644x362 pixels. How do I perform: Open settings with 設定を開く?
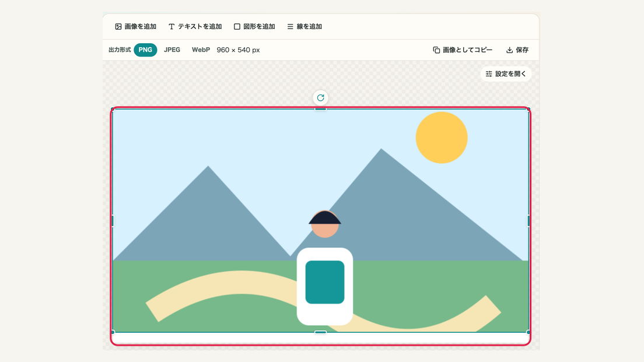tap(506, 74)
